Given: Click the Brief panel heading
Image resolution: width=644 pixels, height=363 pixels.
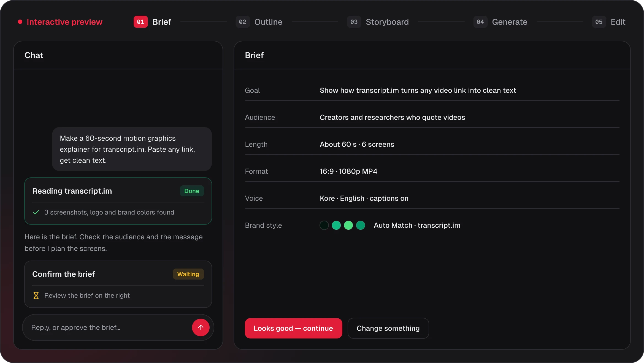Looking at the screenshot, I should (254, 55).
